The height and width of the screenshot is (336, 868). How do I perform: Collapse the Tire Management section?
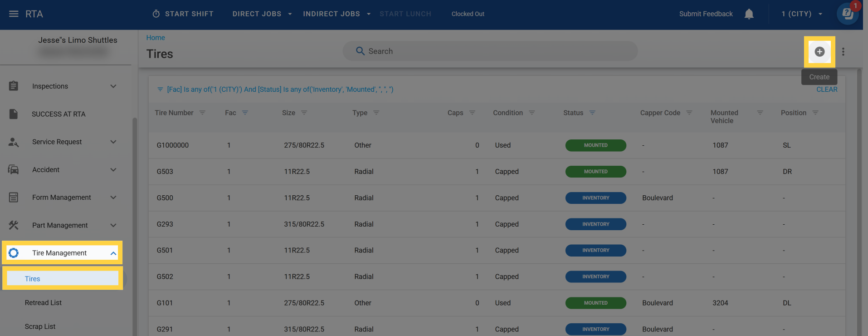coord(113,253)
